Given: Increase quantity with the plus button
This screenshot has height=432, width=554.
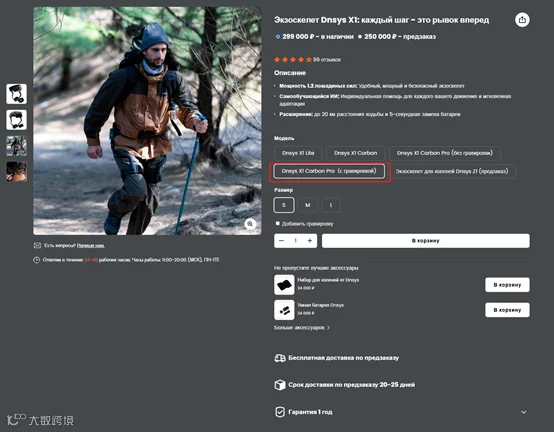Looking at the screenshot, I should pos(310,241).
